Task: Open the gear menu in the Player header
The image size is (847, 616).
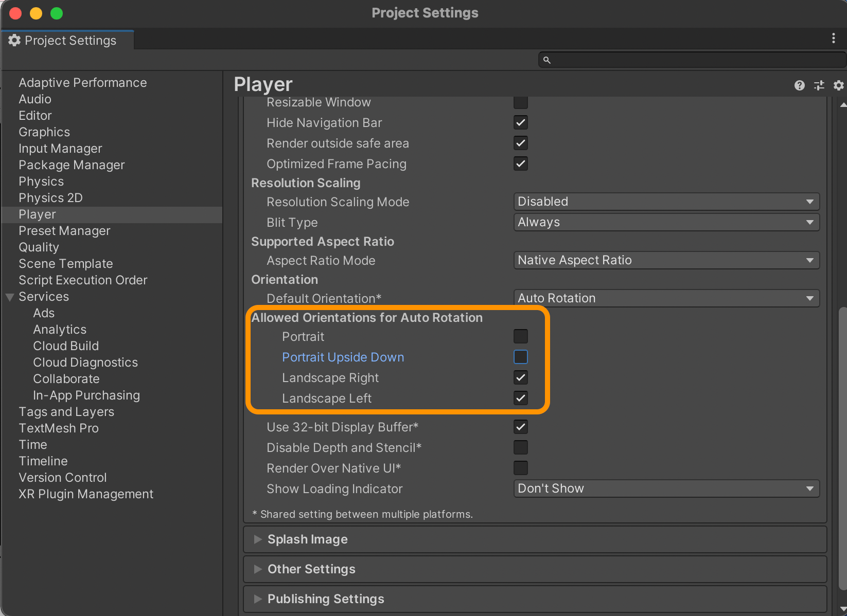Action: 839,85
